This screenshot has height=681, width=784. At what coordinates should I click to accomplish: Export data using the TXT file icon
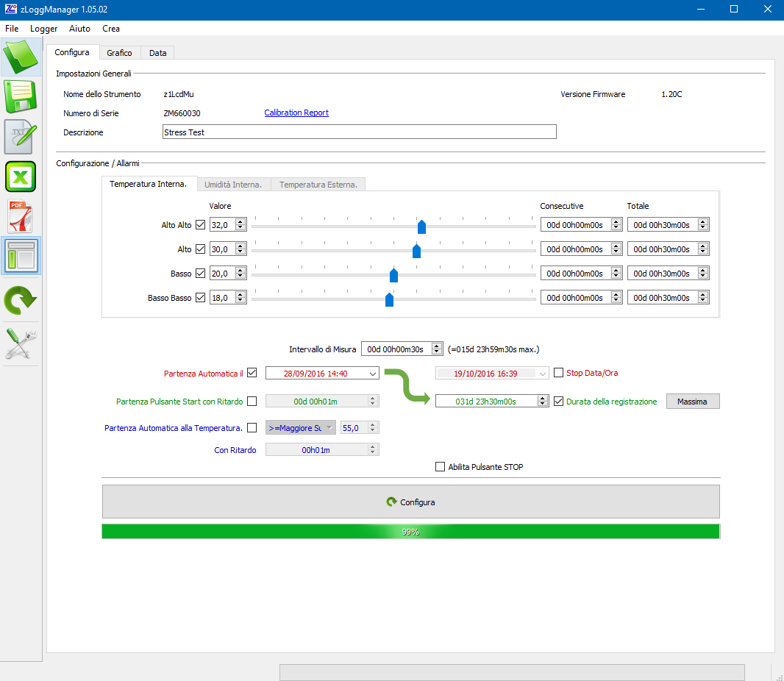tap(21, 137)
